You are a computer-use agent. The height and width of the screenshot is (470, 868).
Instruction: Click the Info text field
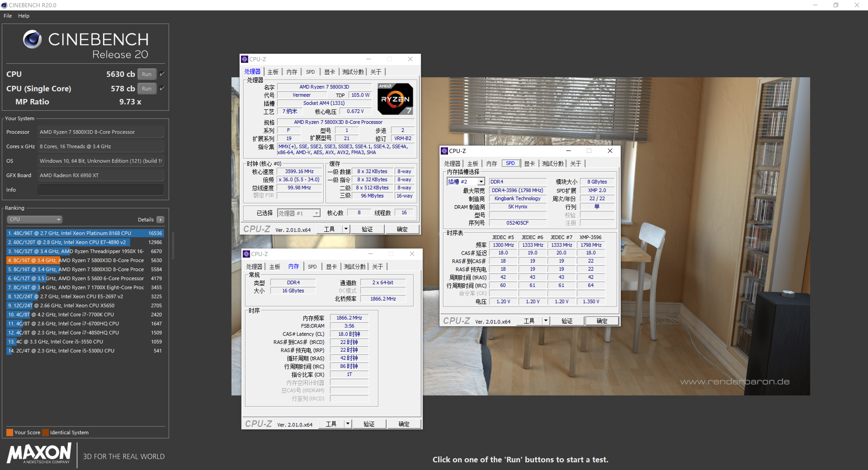(x=100, y=190)
